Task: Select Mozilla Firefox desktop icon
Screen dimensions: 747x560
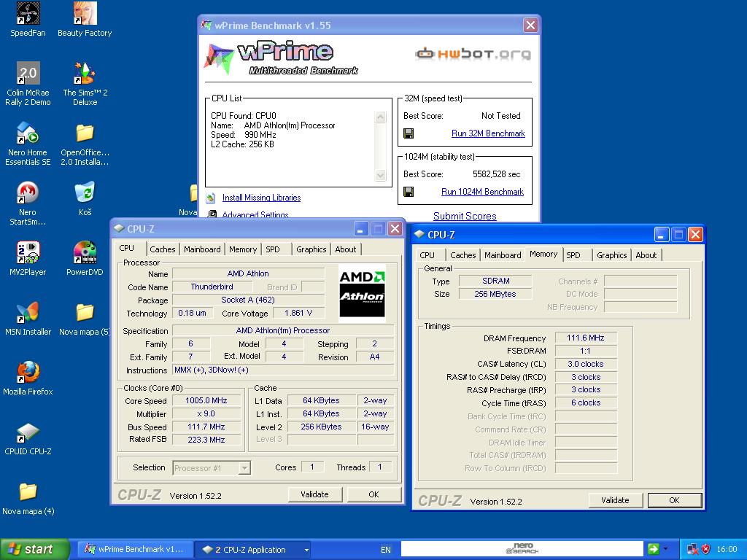Action: pyautogui.click(x=28, y=378)
